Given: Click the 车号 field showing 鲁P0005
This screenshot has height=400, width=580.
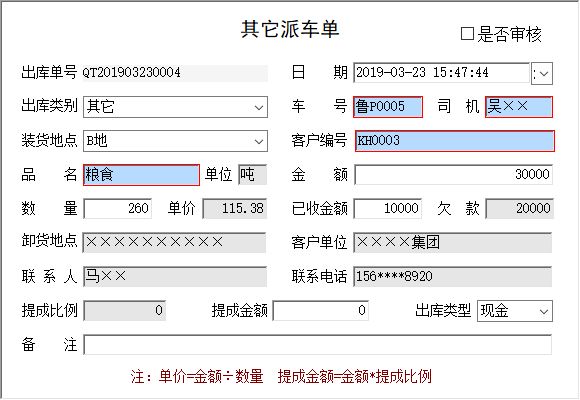Looking at the screenshot, I should click(x=388, y=107).
